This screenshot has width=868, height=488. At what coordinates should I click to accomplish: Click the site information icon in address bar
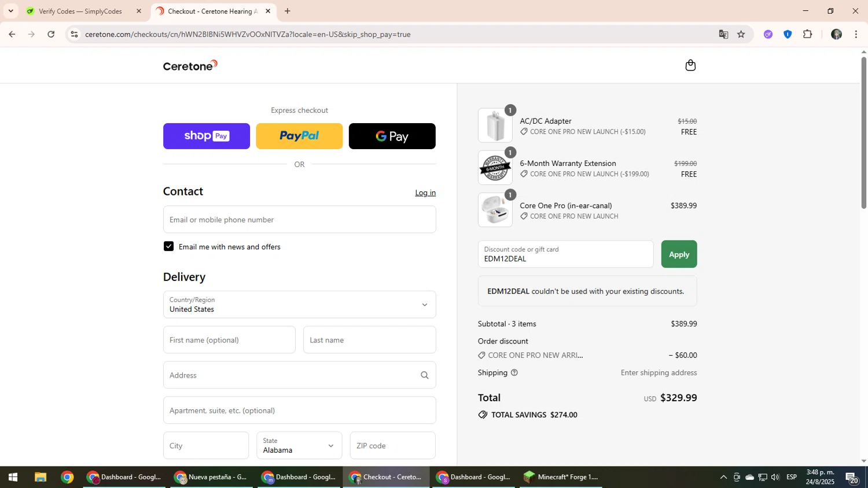pos(74,35)
